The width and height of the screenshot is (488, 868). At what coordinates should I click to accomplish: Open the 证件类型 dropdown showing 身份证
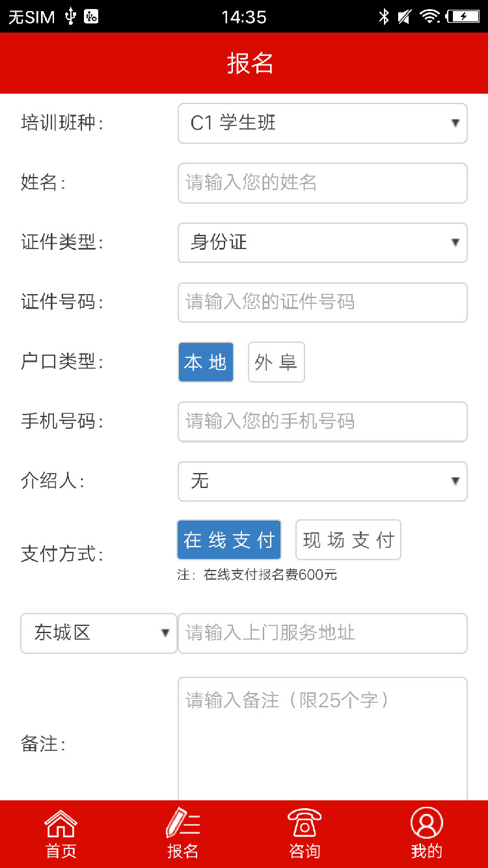(323, 243)
